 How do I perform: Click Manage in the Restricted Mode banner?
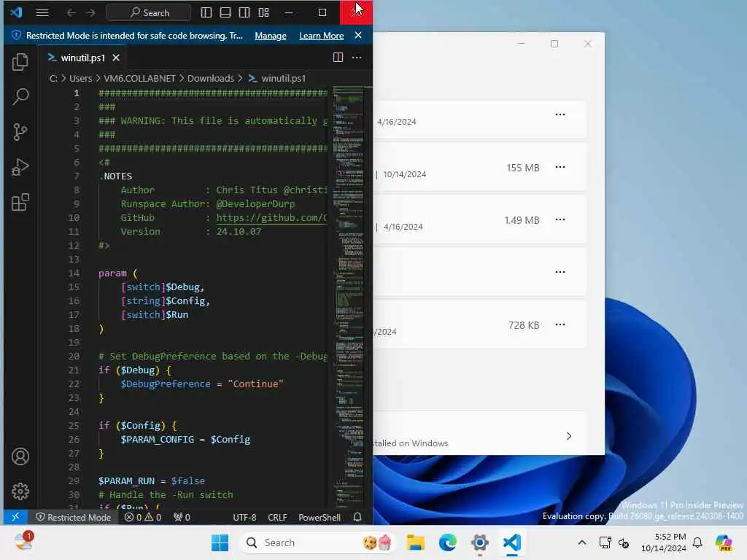(x=271, y=36)
